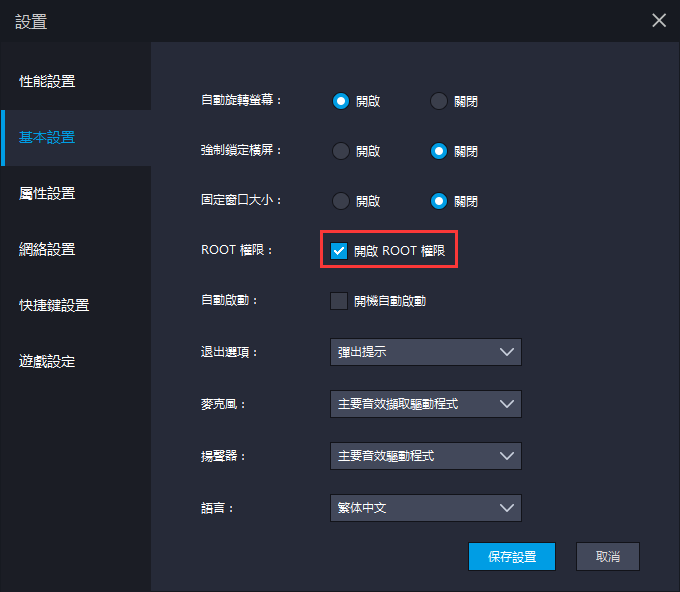Viewport: 680px width, 592px height.
Task: Click the 保存設置 button
Action: tap(511, 557)
